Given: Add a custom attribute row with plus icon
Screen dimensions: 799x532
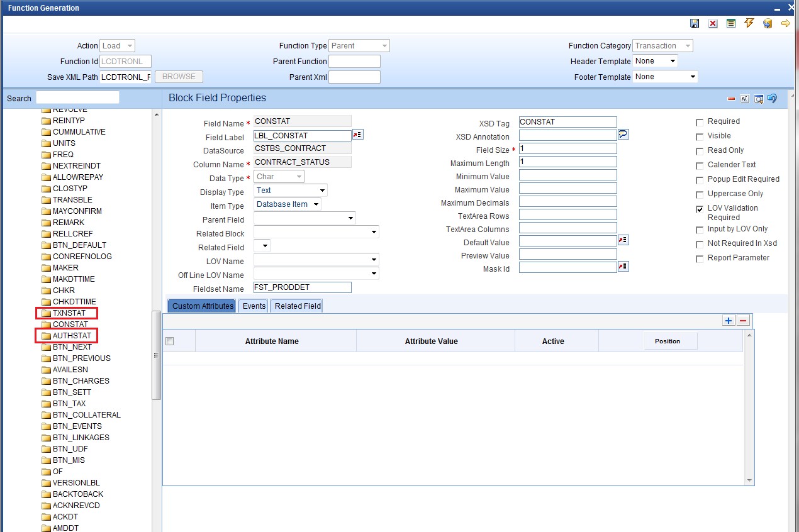Looking at the screenshot, I should click(729, 321).
